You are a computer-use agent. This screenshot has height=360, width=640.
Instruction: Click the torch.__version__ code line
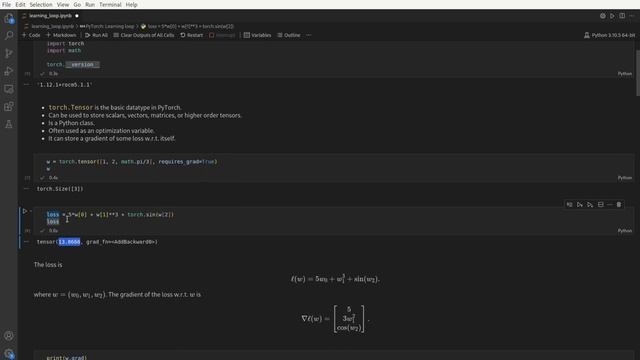click(73, 64)
